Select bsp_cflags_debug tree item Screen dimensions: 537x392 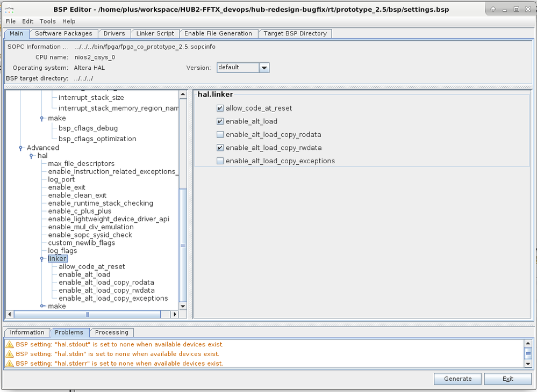pos(88,128)
